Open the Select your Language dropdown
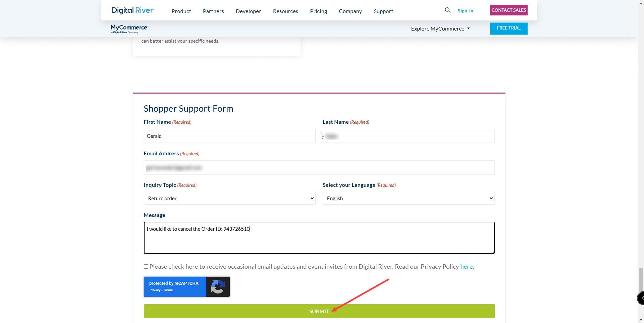644x323 pixels. (x=408, y=198)
